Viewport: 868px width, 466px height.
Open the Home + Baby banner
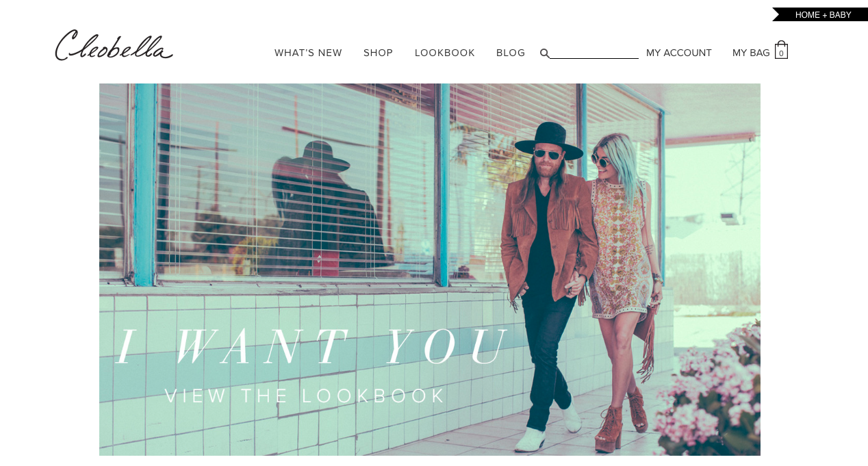820,14
